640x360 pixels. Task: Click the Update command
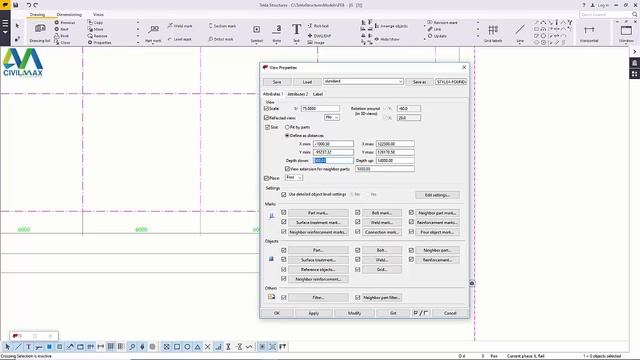[437, 36]
